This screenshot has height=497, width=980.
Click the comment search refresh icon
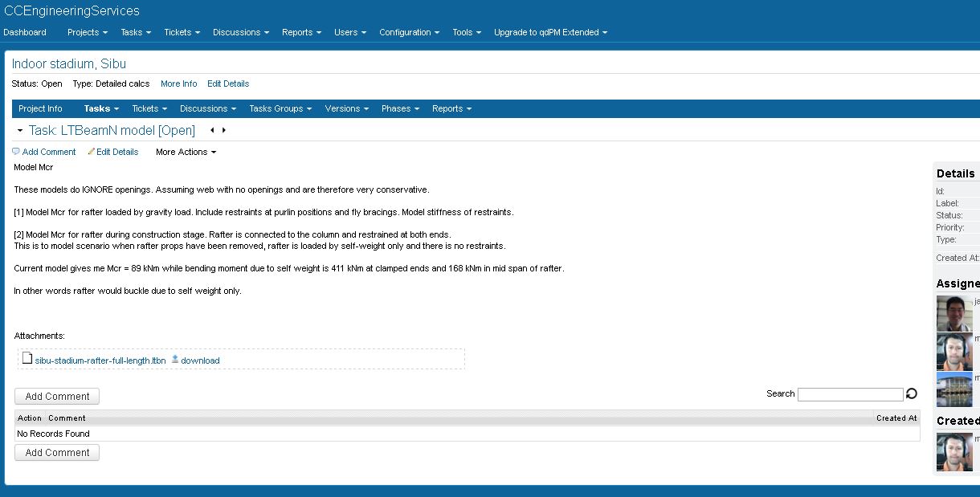pos(911,394)
